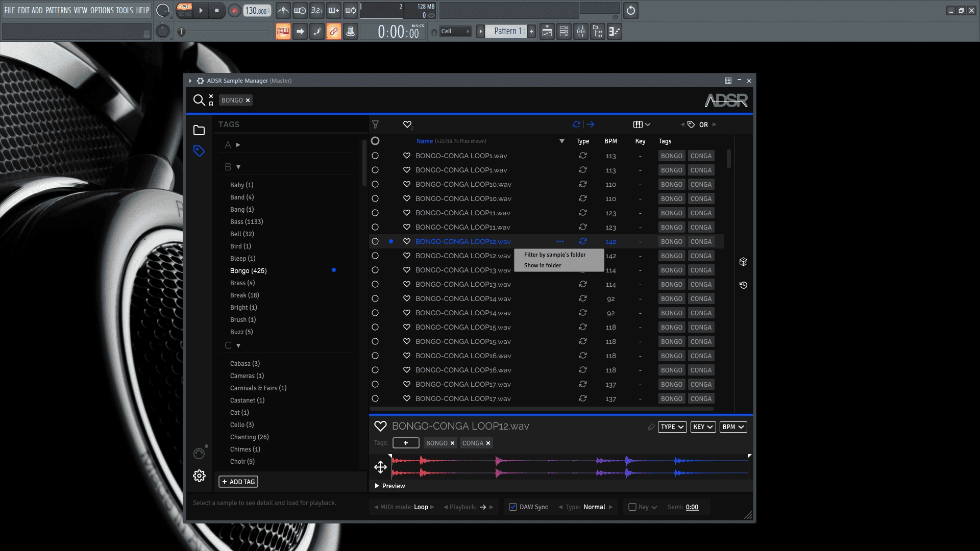Toggle the favorites heart filter icon
This screenshot has width=980, height=551.
click(407, 124)
